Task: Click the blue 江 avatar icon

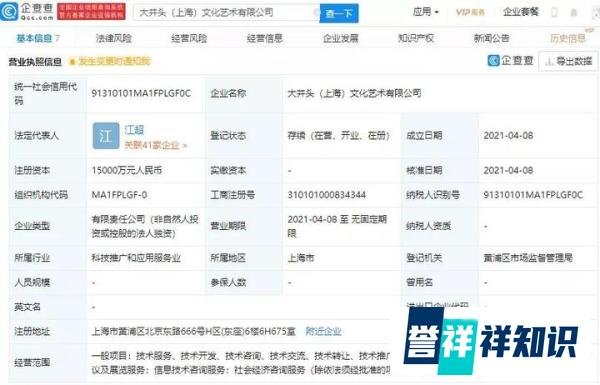Action: [x=106, y=136]
